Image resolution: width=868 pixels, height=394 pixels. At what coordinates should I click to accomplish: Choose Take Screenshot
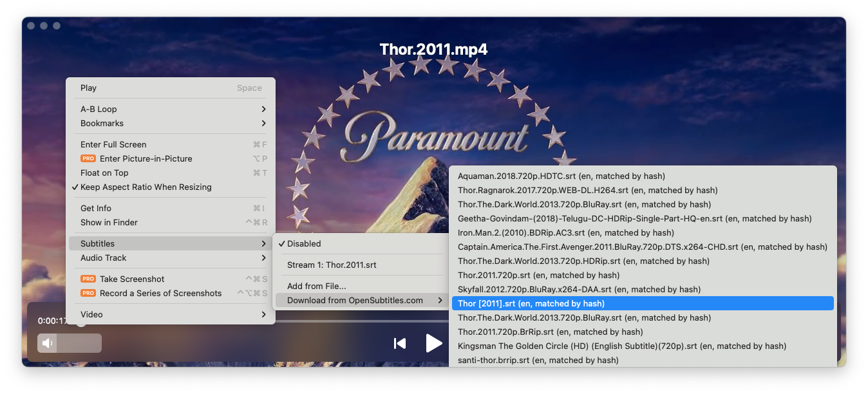coord(171,279)
